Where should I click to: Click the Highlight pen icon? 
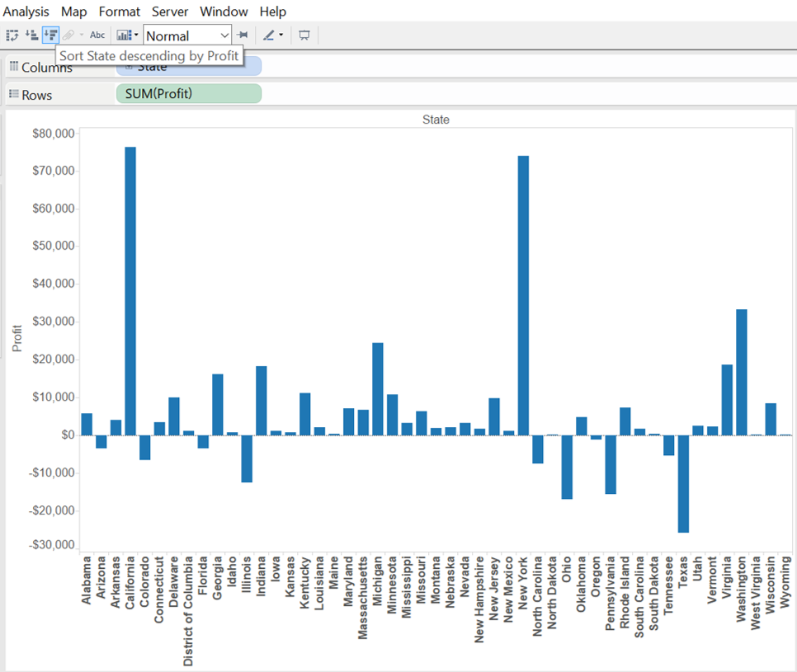tap(268, 35)
